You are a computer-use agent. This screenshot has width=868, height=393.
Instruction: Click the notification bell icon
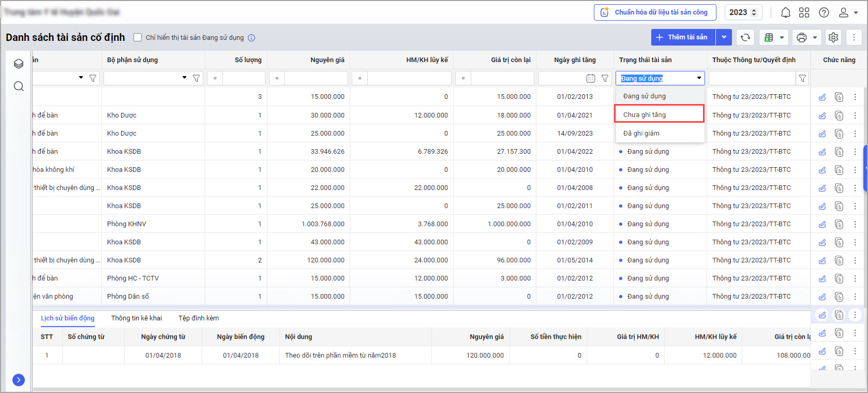(785, 12)
